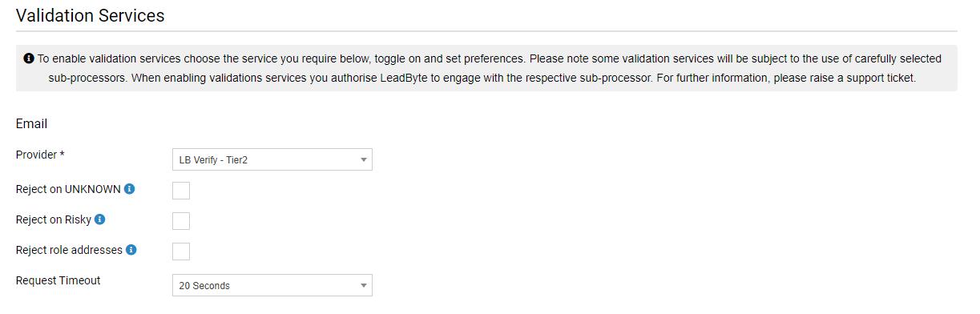Click the Validation Services page heading
980x314 pixels.
[x=91, y=15]
